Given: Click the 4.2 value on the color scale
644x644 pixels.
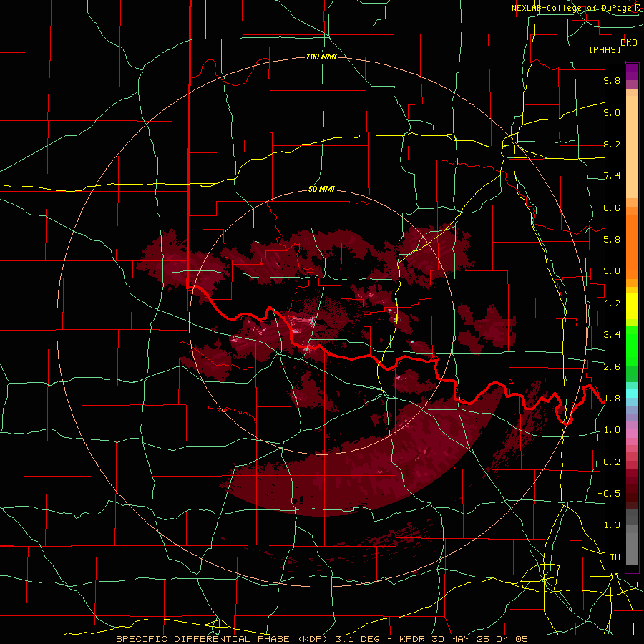Looking at the screenshot, I should (x=612, y=303).
